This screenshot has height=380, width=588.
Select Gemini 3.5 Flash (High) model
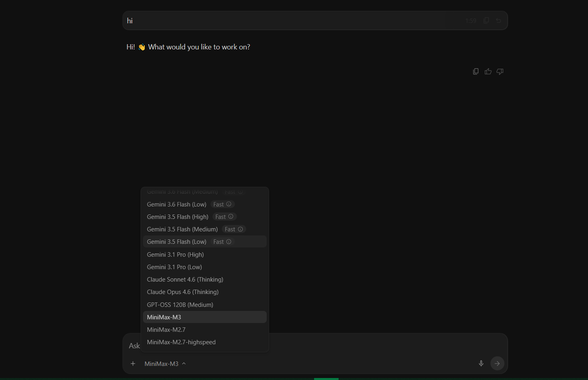click(205, 217)
